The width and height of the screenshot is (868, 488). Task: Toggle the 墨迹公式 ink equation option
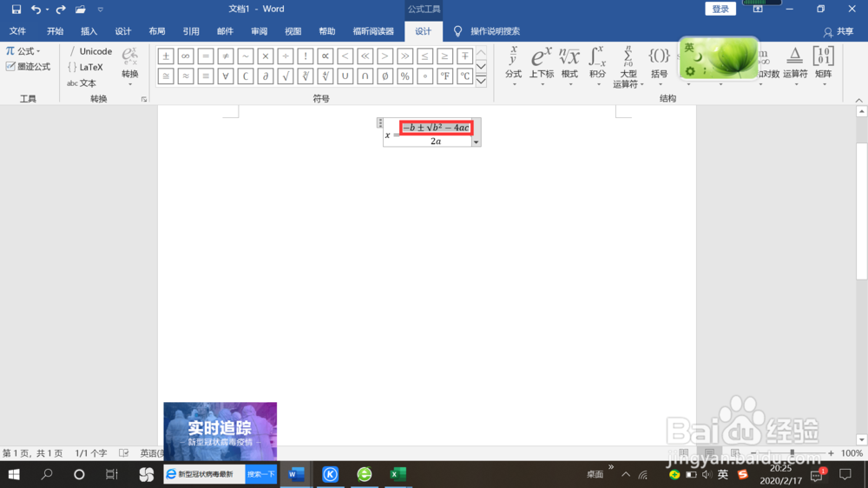[x=28, y=67]
